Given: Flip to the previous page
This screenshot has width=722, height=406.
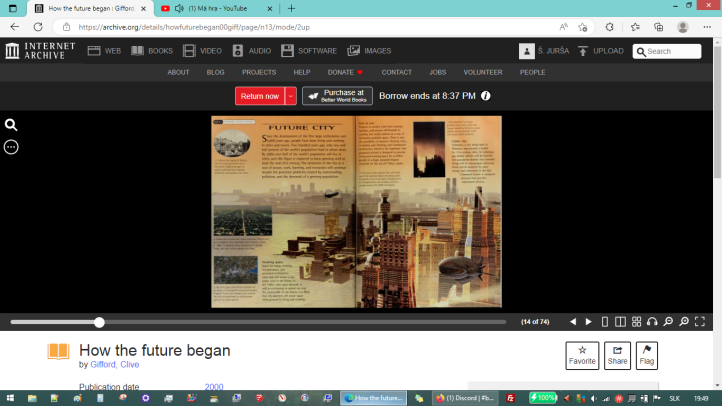Looking at the screenshot, I should click(x=573, y=322).
